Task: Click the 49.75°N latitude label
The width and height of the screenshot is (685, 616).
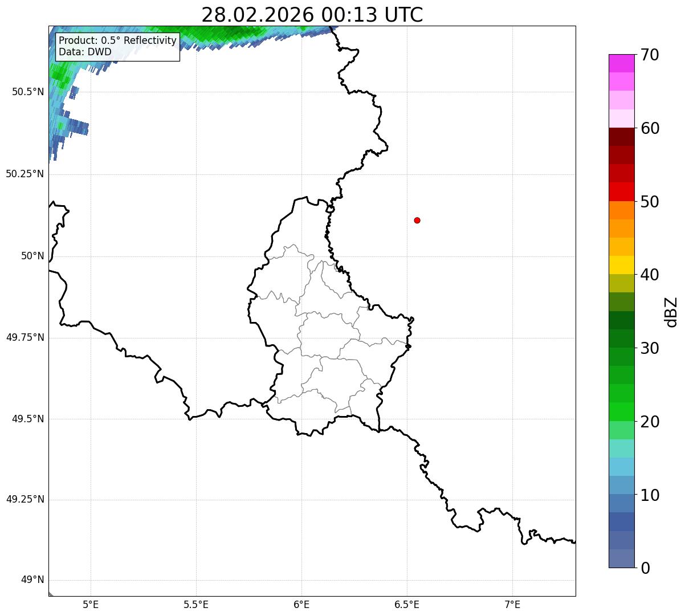Action: 25,337
